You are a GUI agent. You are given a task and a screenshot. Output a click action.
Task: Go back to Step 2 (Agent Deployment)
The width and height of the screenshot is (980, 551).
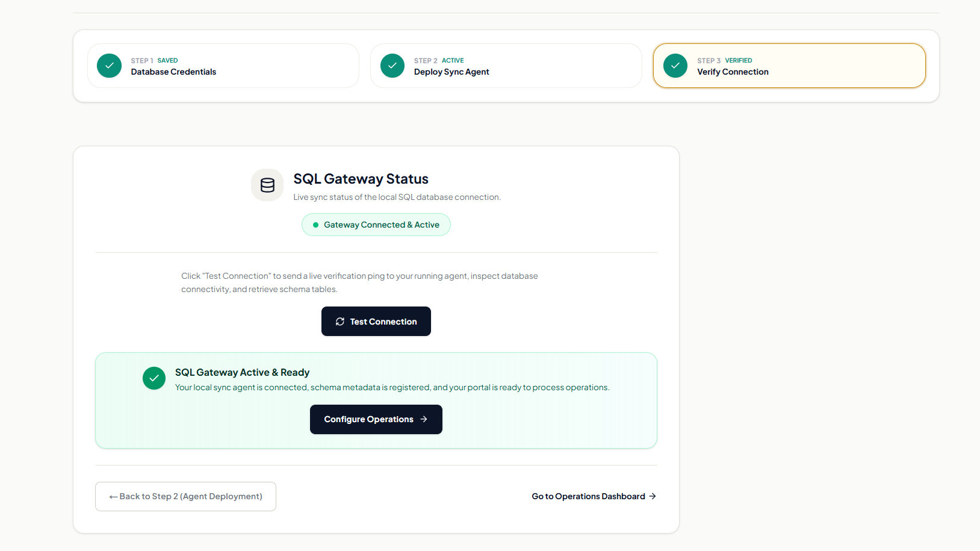(185, 496)
